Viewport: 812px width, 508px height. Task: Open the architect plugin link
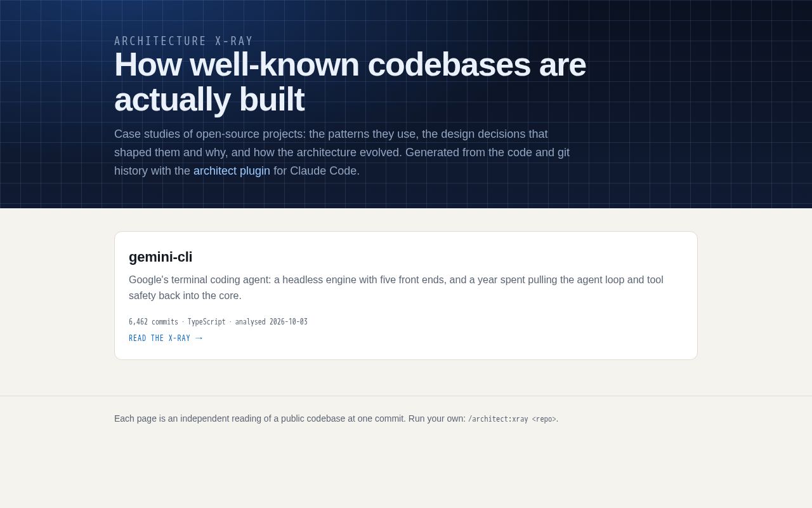pyautogui.click(x=232, y=171)
